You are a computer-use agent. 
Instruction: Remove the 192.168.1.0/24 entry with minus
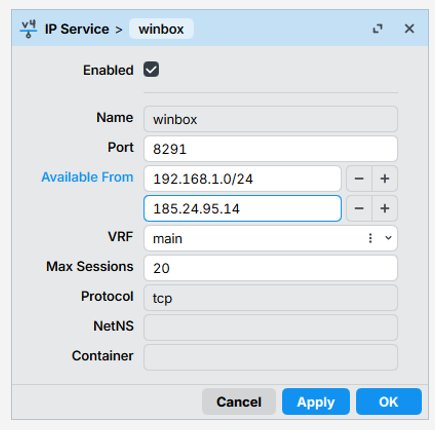click(359, 179)
